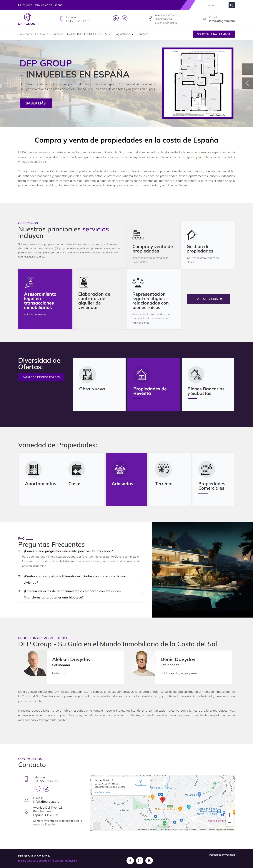Select the floor plan image in the hero
253x868 pixels.
point(198,83)
